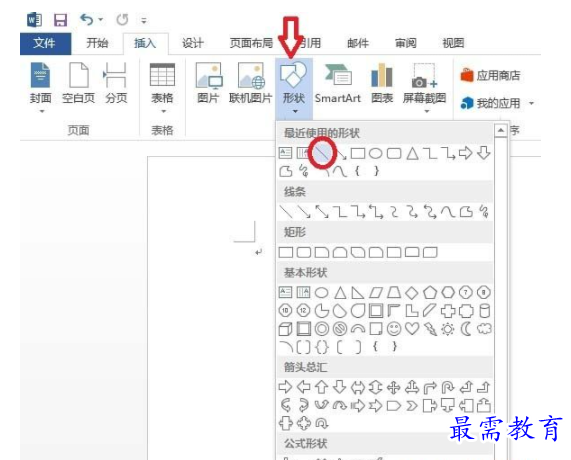This screenshot has width=571, height=460.
Task: Click the 图表 chart button
Action: pyautogui.click(x=382, y=83)
